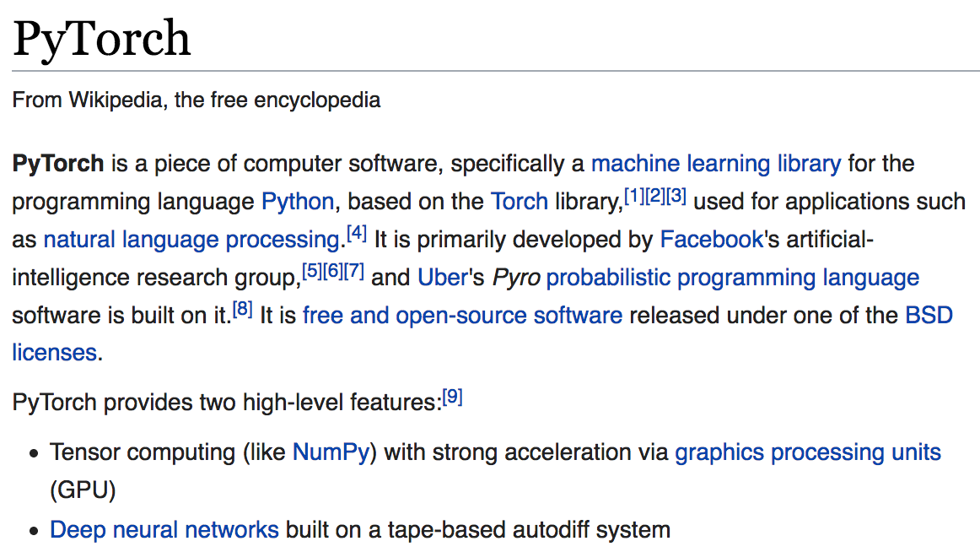Jump to footnote [4]
Viewport: 980px width, 552px height.
(x=356, y=234)
